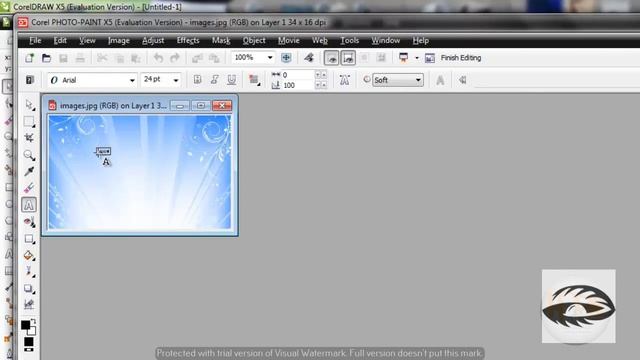Open the Window menu
Screen dimensions: 640x360
tap(386, 40)
